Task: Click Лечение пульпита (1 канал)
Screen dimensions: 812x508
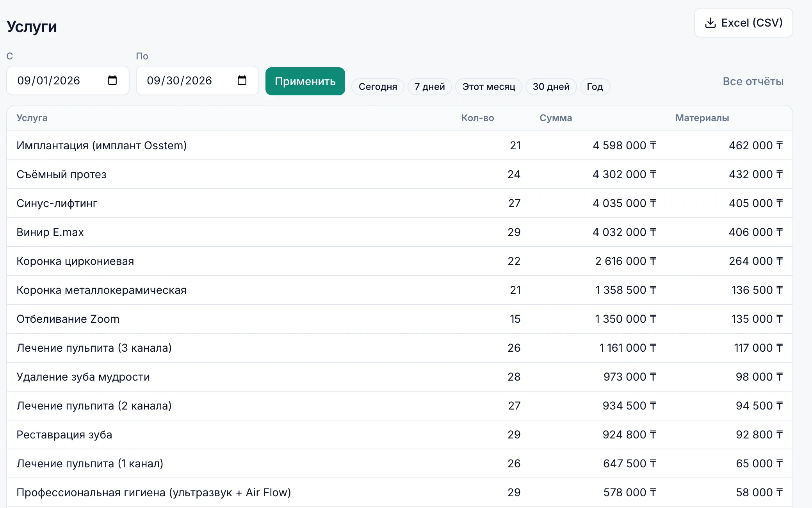Action: click(90, 463)
